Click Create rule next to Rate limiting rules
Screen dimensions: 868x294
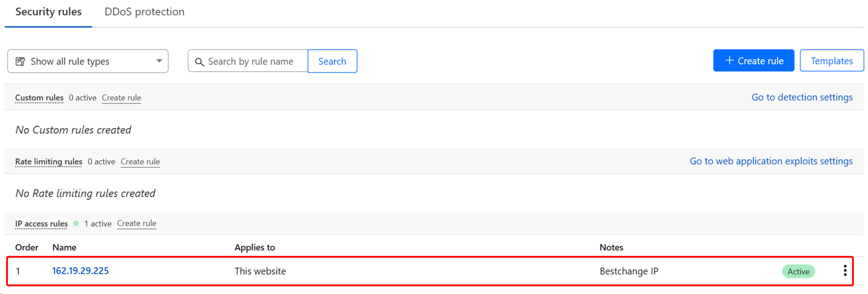[140, 162]
